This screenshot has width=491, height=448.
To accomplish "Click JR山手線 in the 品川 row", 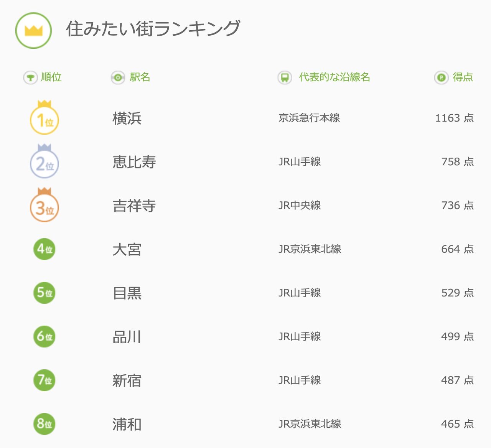I will (300, 336).
